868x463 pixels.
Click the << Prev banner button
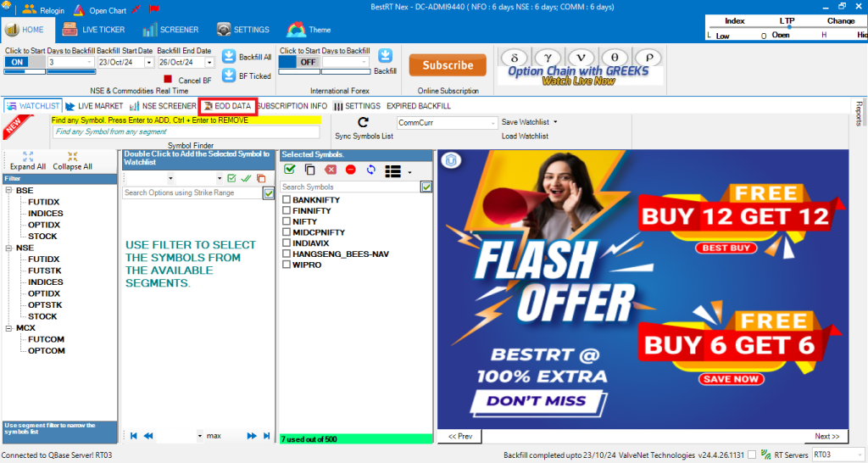pos(460,437)
